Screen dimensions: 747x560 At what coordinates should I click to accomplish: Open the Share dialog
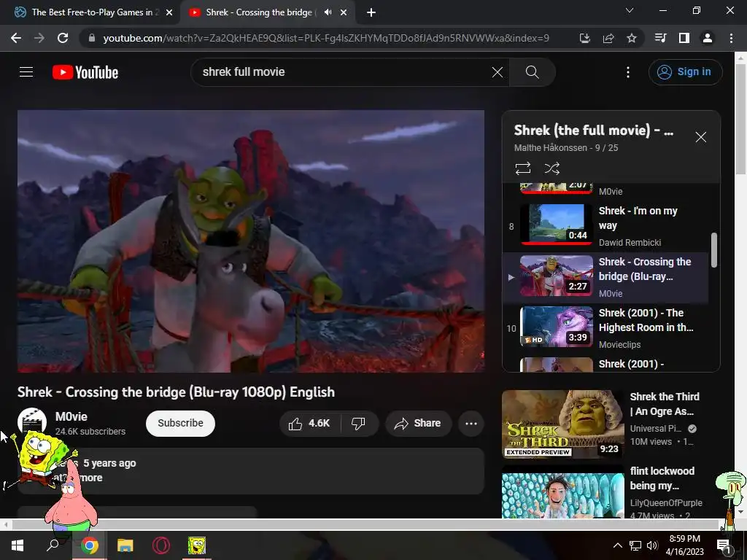(x=418, y=424)
